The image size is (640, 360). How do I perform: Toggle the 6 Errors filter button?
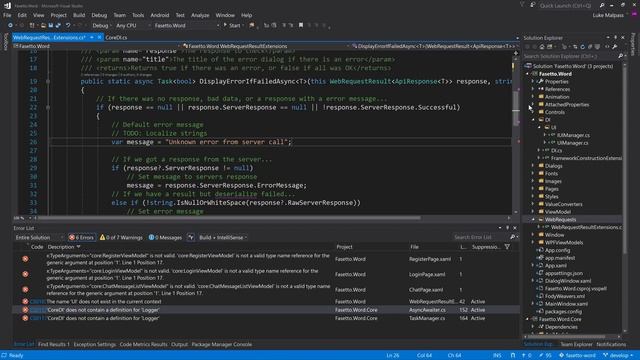pos(81,238)
